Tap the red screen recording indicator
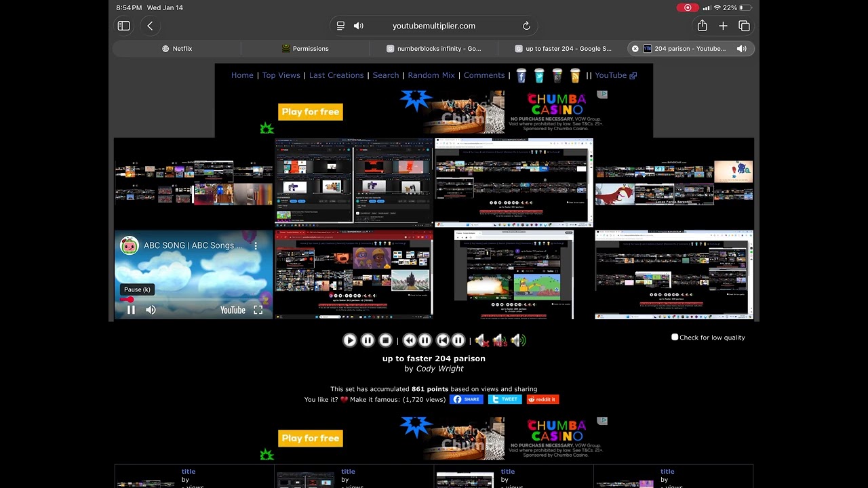This screenshot has height=488, width=868. tap(688, 7)
